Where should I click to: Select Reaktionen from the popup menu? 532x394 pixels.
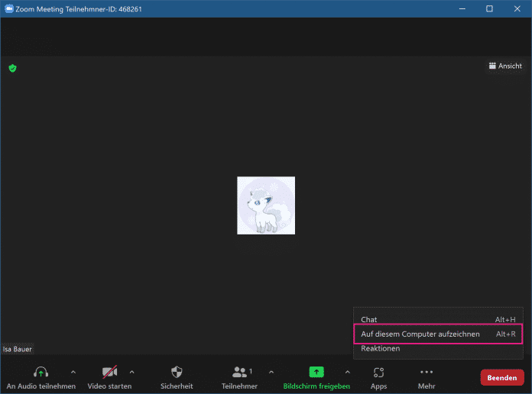381,348
